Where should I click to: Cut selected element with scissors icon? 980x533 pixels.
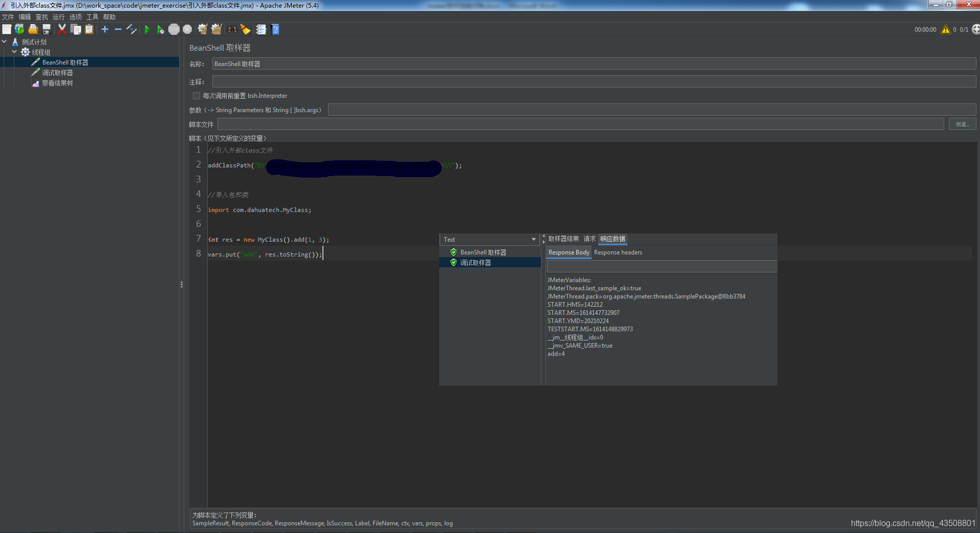point(62,29)
